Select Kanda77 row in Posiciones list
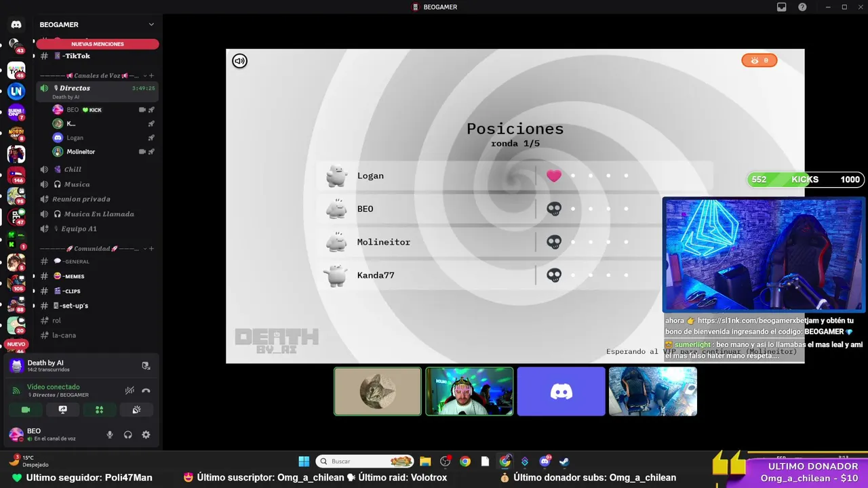Screen dimensions: 868x488 [x=515, y=275]
